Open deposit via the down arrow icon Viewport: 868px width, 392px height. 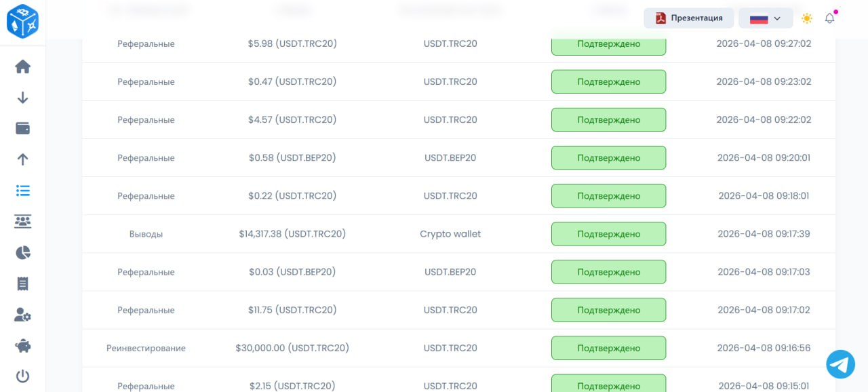tap(23, 98)
